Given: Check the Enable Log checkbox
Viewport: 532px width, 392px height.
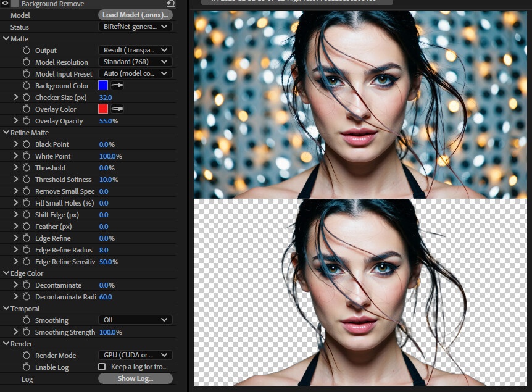Looking at the screenshot, I should click(x=102, y=367).
